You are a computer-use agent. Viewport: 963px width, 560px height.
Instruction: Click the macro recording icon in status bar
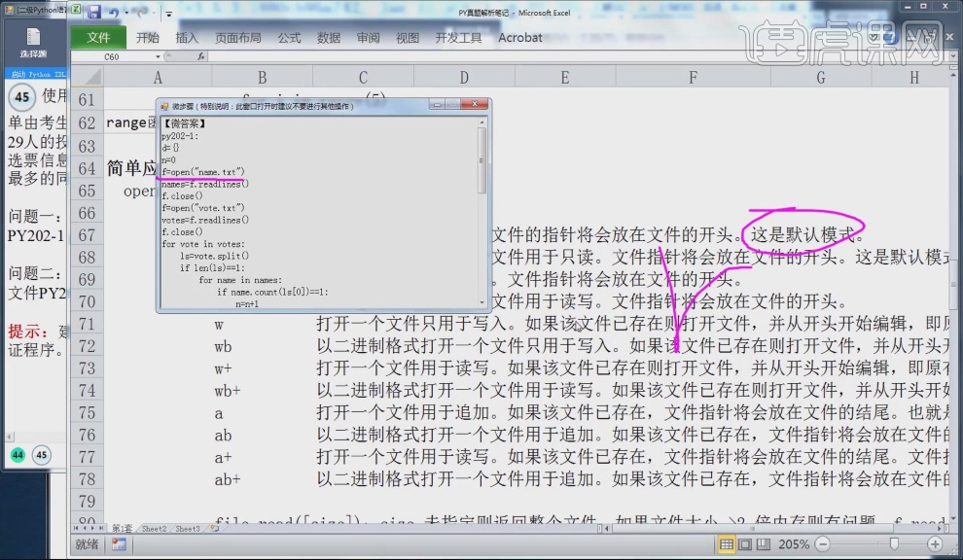click(x=119, y=544)
